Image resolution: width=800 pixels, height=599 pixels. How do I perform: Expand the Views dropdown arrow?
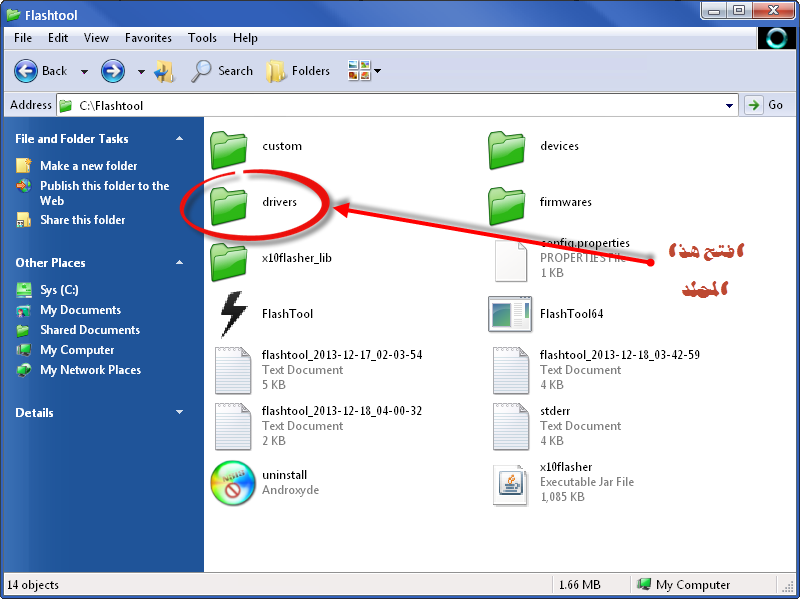tap(378, 71)
